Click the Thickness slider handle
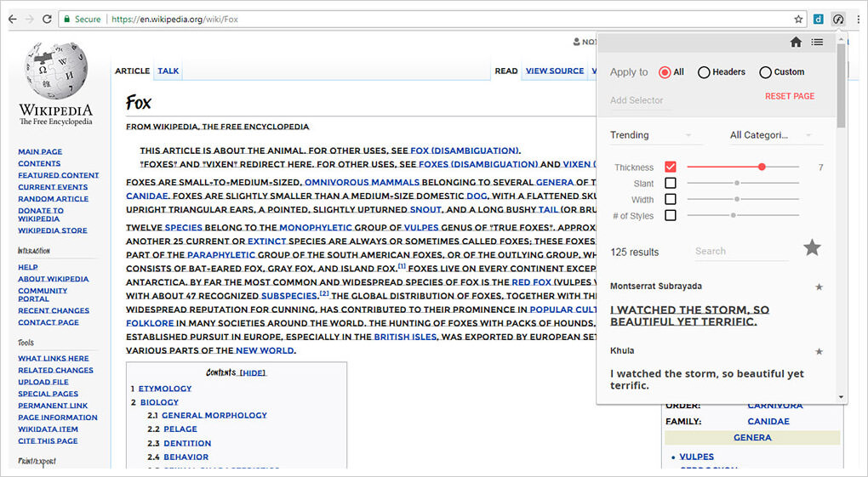 (x=762, y=168)
